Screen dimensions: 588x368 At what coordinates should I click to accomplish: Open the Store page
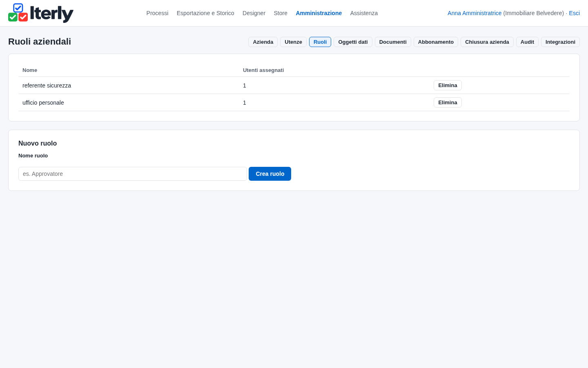point(281,13)
